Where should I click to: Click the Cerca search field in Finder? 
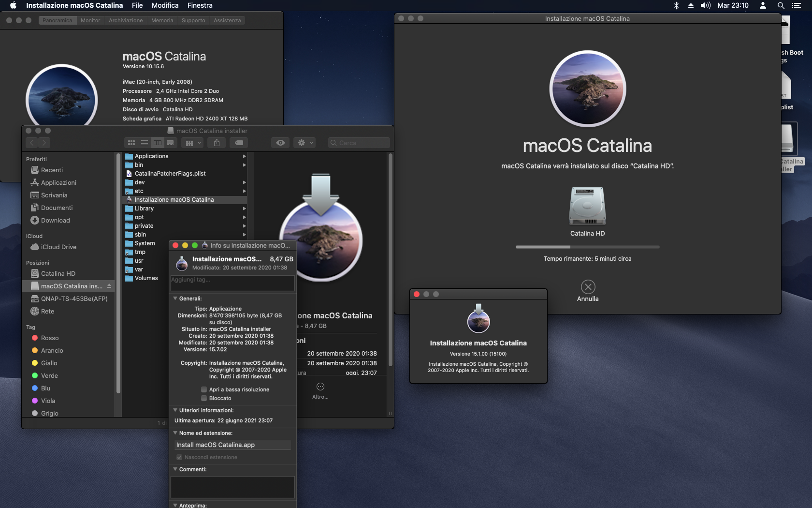359,143
